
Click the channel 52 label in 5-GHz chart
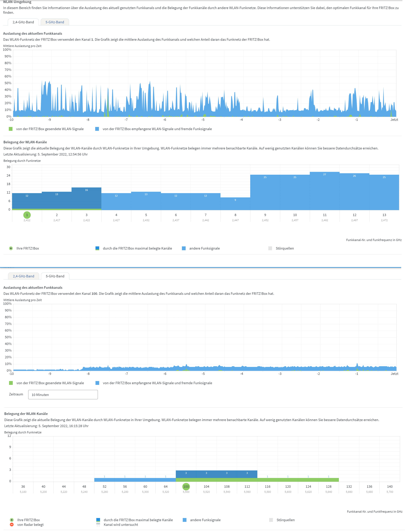[104, 486]
